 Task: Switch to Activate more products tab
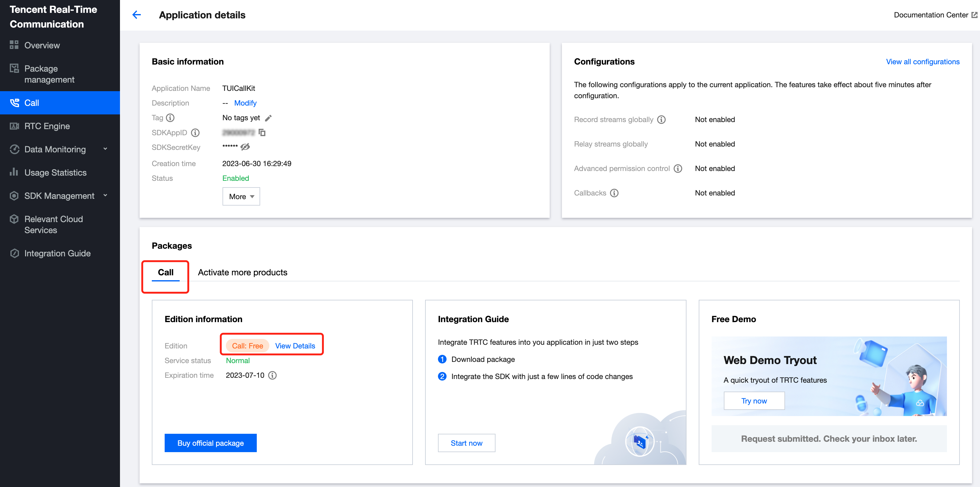coord(242,272)
